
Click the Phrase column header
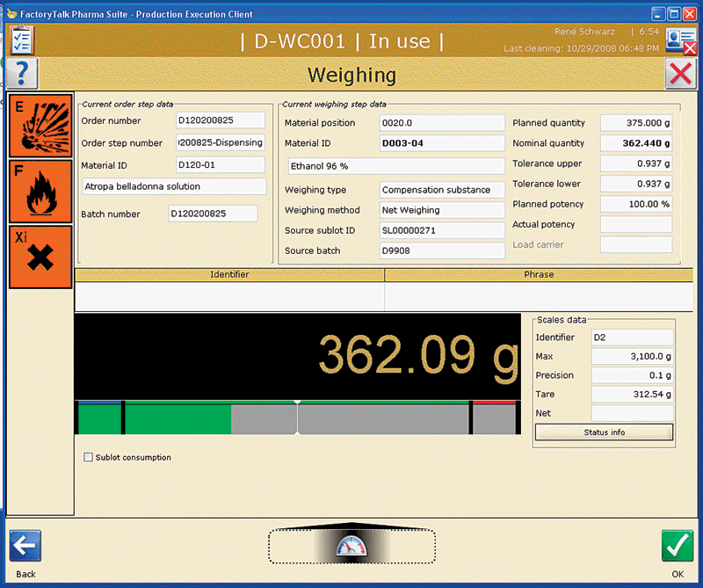click(539, 275)
